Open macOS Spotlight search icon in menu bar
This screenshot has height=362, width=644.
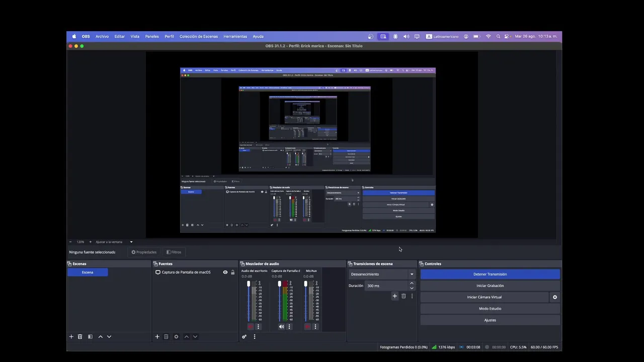[498, 36]
